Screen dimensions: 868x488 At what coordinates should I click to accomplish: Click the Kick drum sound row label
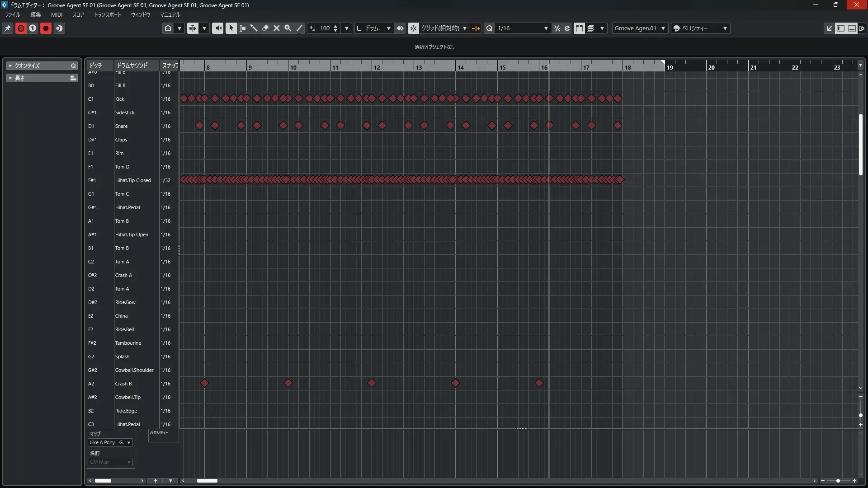coord(120,99)
